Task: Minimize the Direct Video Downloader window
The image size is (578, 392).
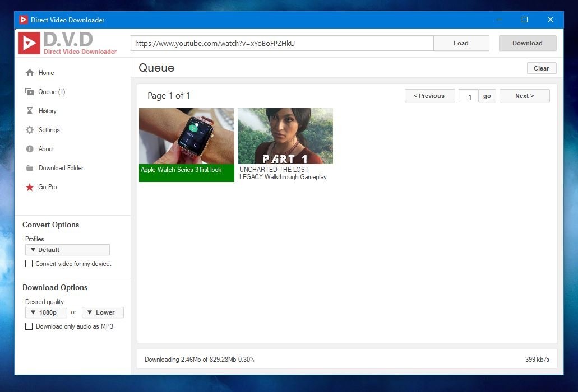Action: click(500, 20)
